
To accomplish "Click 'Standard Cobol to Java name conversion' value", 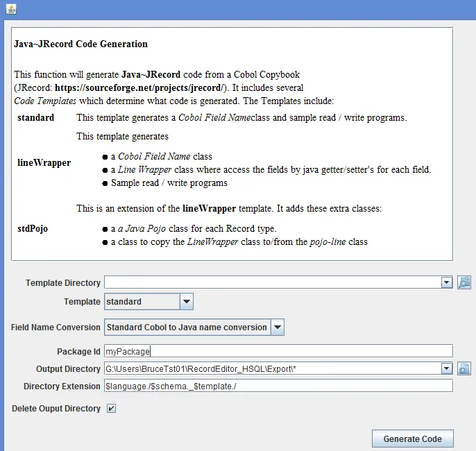I will pos(187,327).
